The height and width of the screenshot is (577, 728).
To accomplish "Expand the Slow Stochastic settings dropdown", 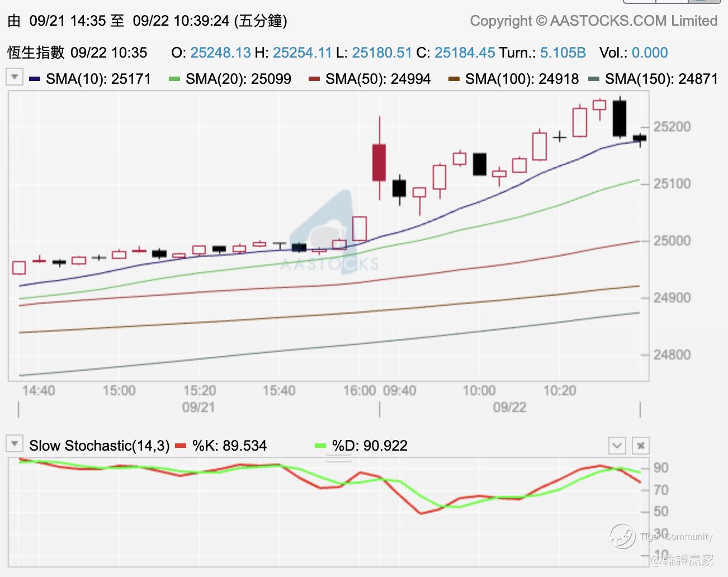I will click(15, 444).
